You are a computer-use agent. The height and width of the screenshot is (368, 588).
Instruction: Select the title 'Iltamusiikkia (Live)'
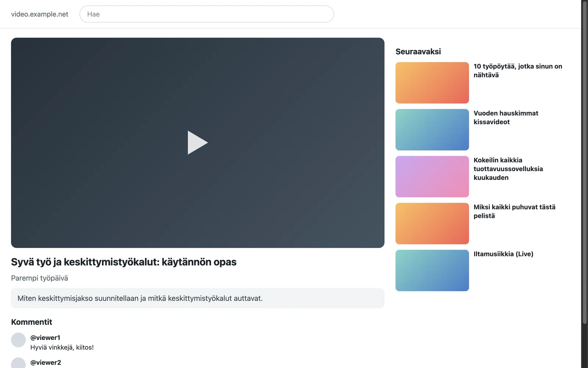click(503, 254)
